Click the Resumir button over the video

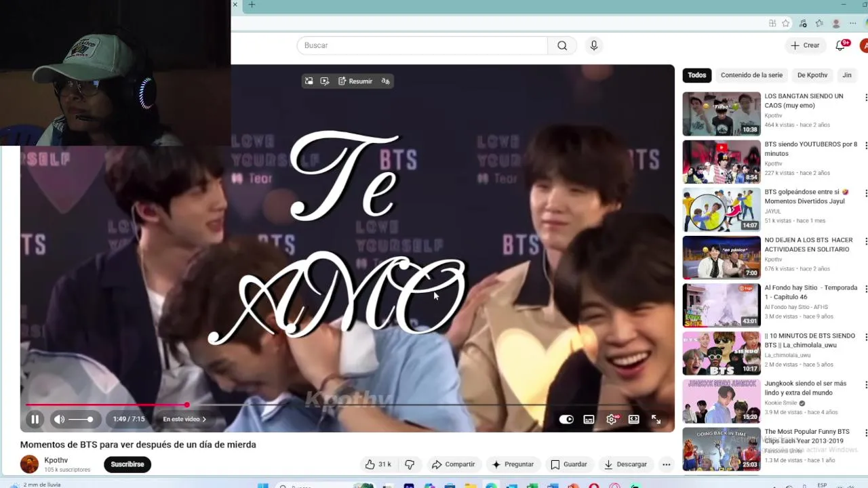point(355,81)
